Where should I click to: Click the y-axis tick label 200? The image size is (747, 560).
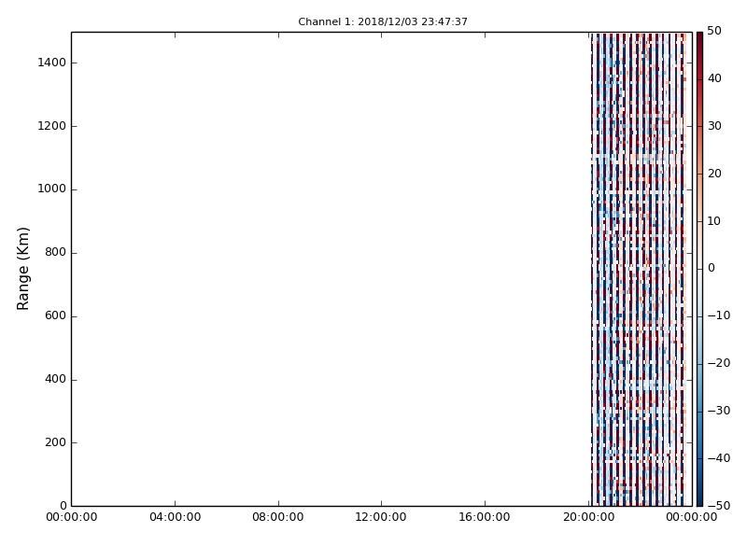tap(55, 441)
